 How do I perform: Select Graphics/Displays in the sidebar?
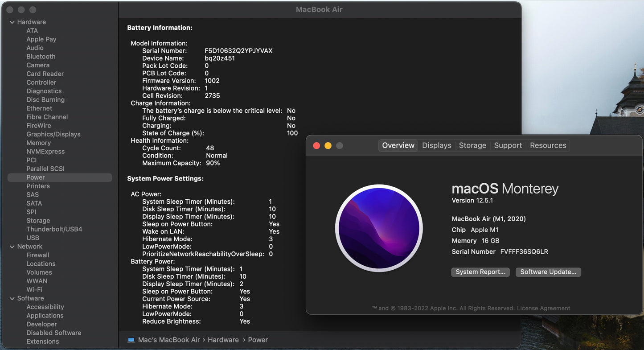click(x=53, y=134)
